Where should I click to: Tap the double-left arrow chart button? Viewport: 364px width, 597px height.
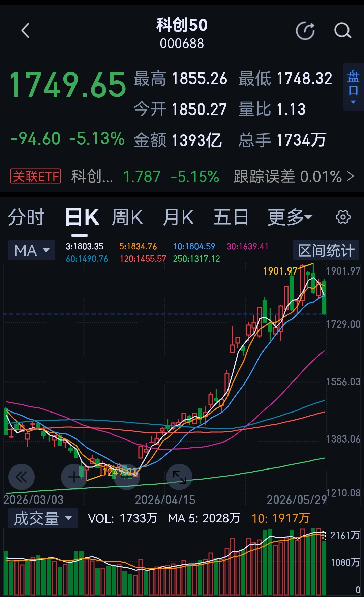pos(21,477)
